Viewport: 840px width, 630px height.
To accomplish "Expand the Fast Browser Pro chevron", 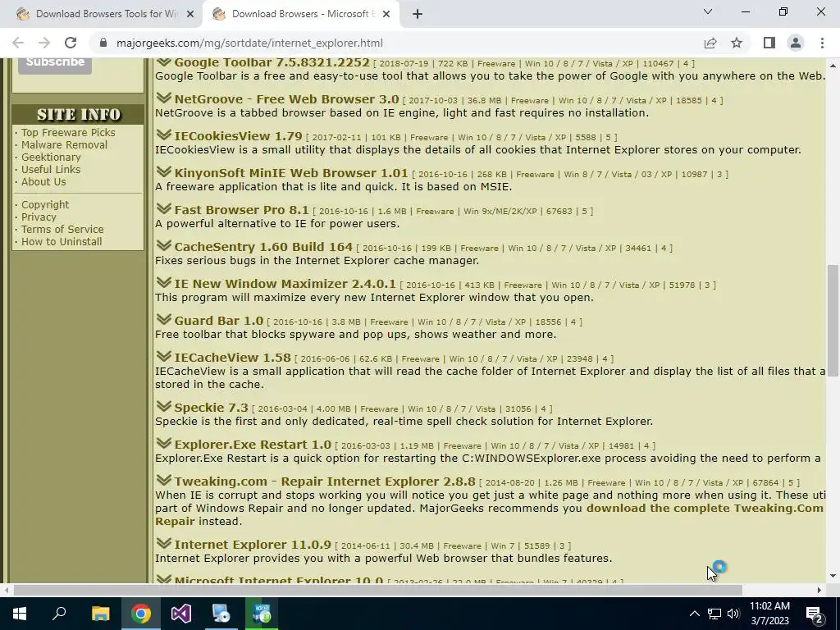I will (x=164, y=209).
